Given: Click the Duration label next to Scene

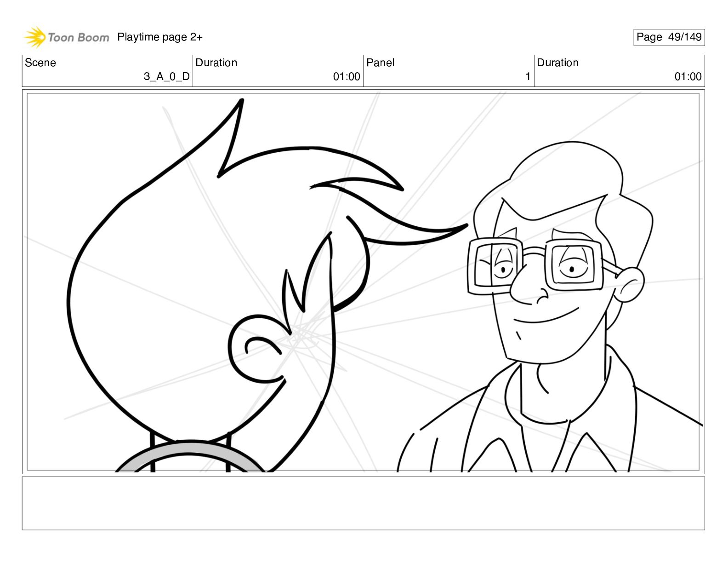Looking at the screenshot, I should [216, 63].
